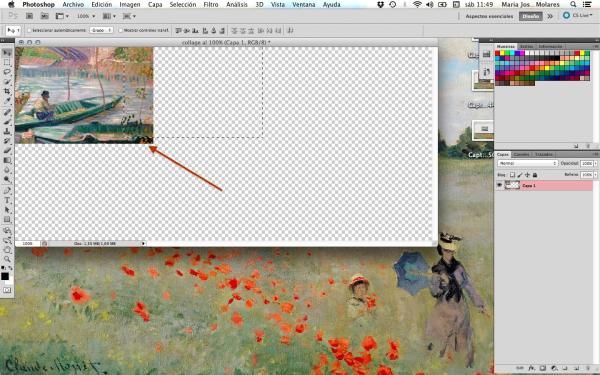Open the 100% zoom level dropdown
The height and width of the screenshot is (375, 600).
click(86, 16)
